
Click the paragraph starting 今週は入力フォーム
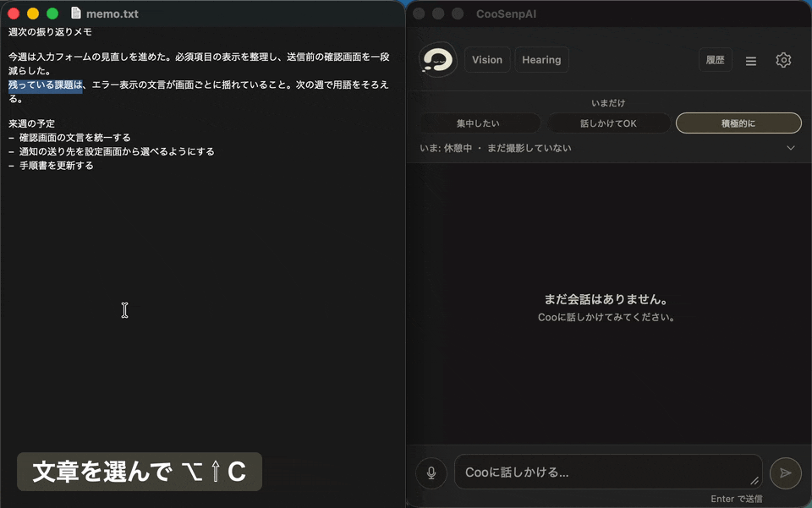(x=199, y=63)
